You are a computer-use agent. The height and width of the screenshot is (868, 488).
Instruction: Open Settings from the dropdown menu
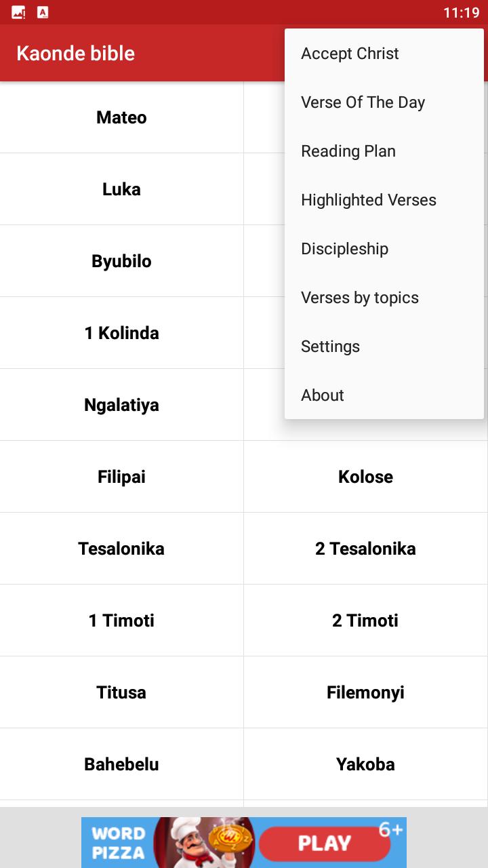pos(384,347)
